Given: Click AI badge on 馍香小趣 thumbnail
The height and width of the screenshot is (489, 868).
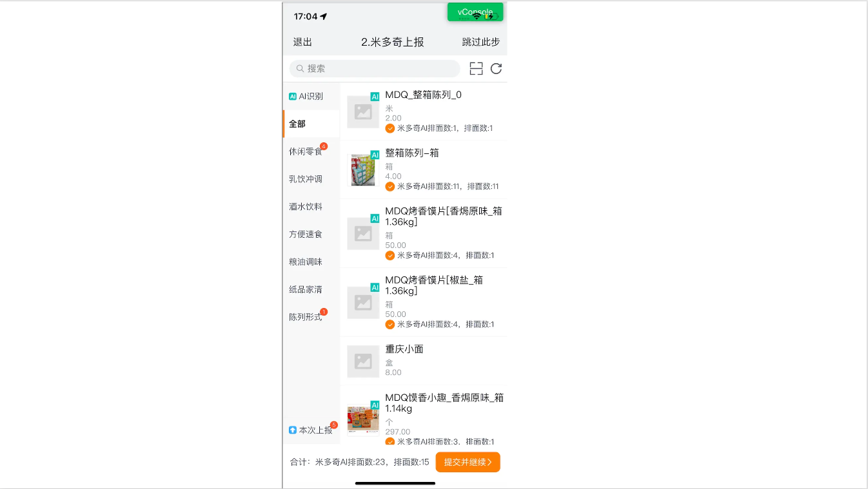Looking at the screenshot, I should pos(375,405).
